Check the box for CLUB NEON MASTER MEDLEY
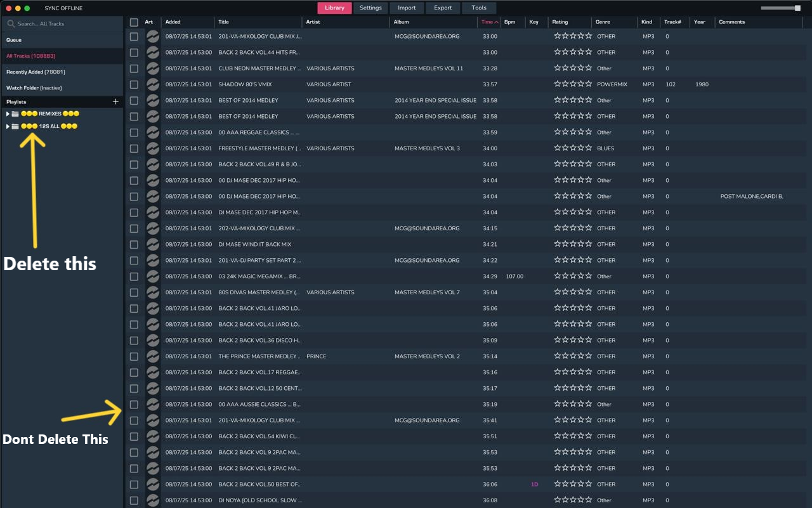Image resolution: width=812 pixels, height=508 pixels. coord(134,68)
